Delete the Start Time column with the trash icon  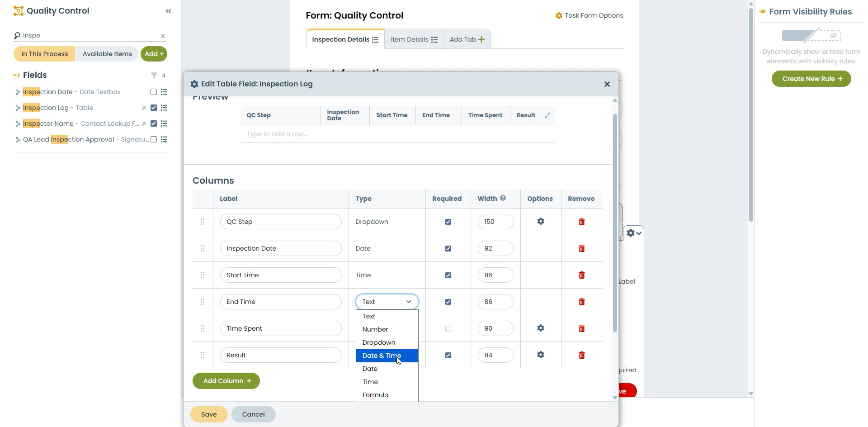(581, 275)
